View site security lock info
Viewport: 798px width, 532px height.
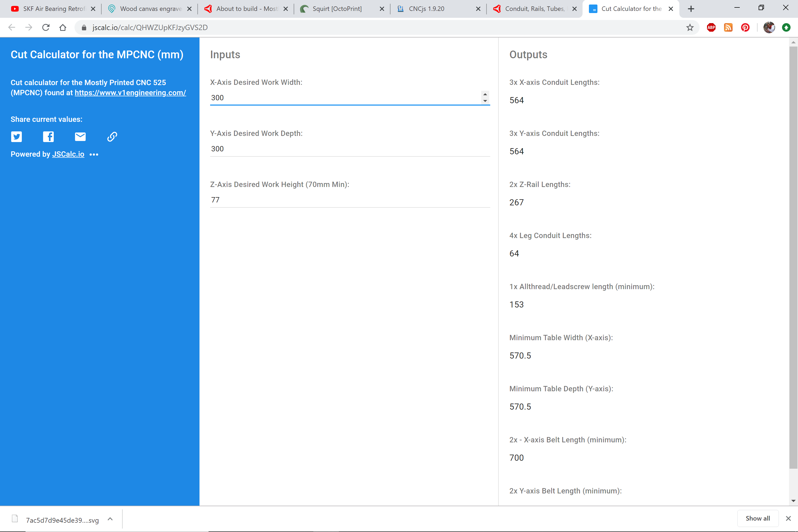pos(84,27)
